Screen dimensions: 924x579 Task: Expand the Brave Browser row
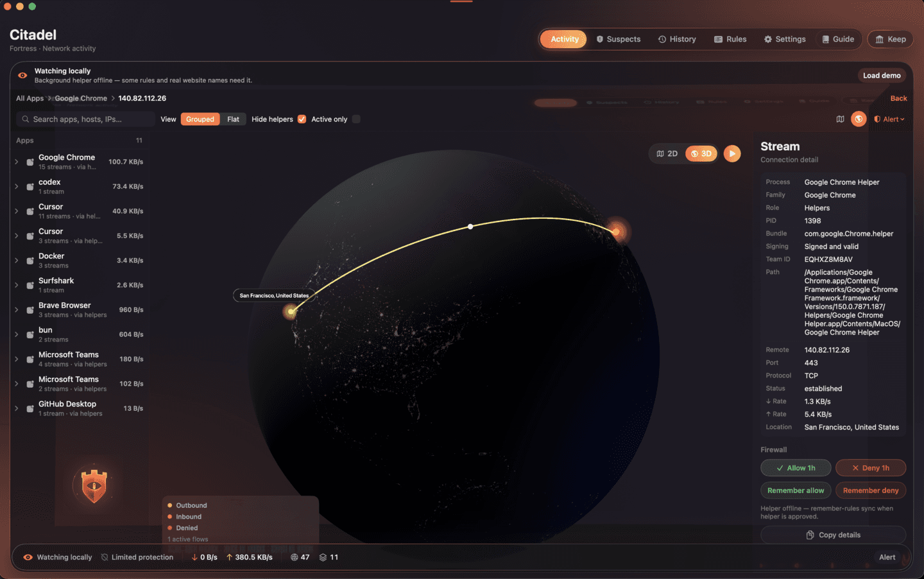(17, 310)
